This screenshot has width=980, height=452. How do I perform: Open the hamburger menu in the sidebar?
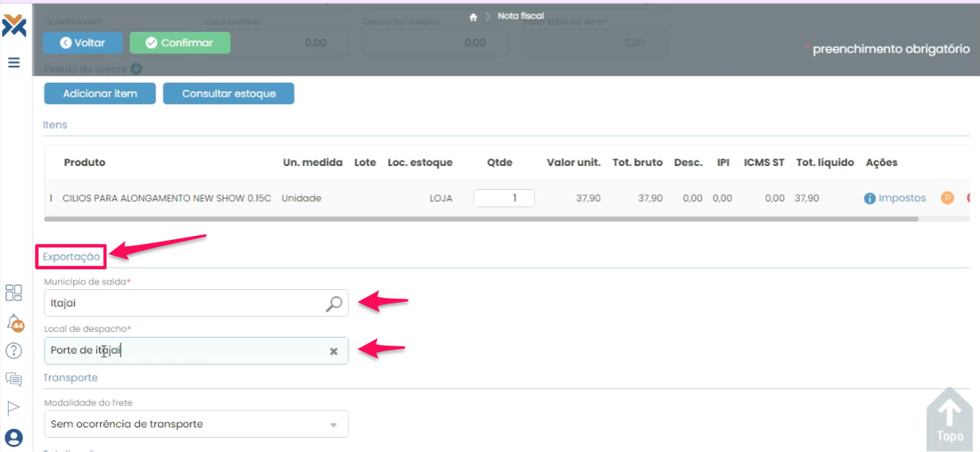[14, 63]
